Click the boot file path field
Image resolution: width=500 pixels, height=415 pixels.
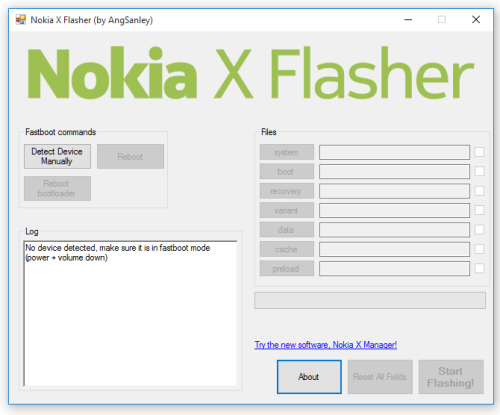tap(394, 172)
